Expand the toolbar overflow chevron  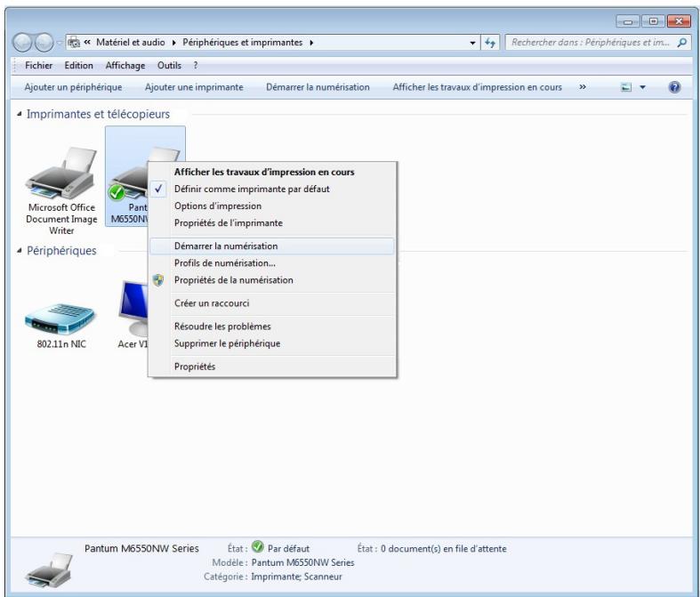[x=583, y=87]
